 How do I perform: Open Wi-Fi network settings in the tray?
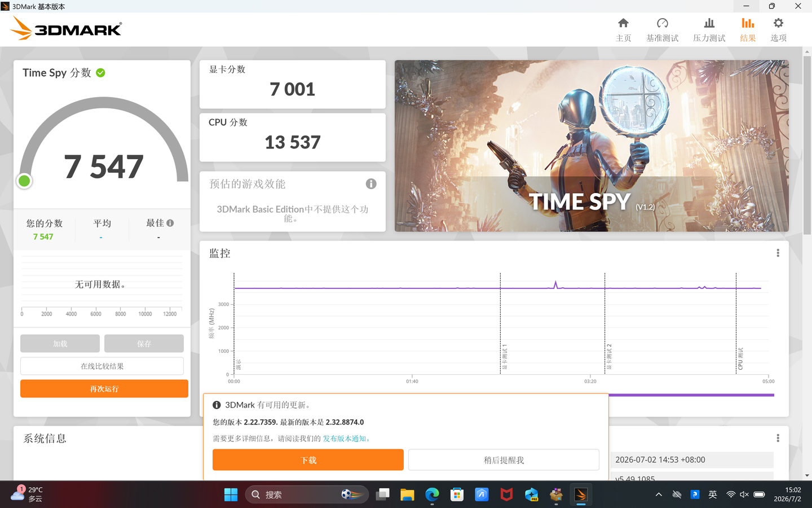coord(731,494)
